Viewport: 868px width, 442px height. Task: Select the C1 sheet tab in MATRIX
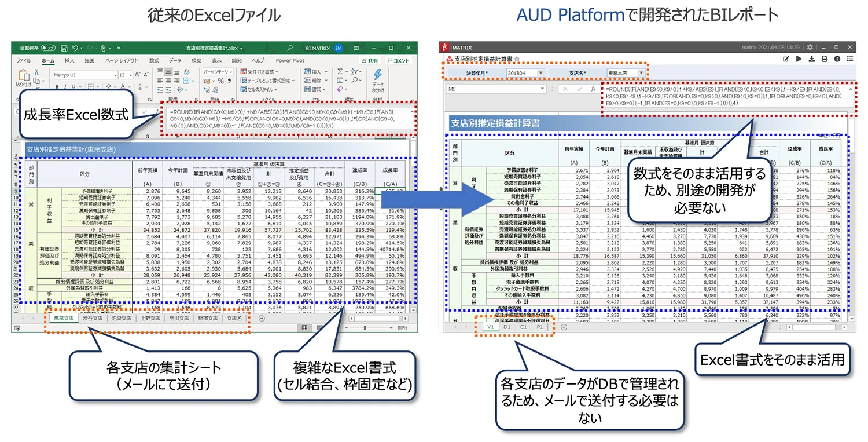523,327
